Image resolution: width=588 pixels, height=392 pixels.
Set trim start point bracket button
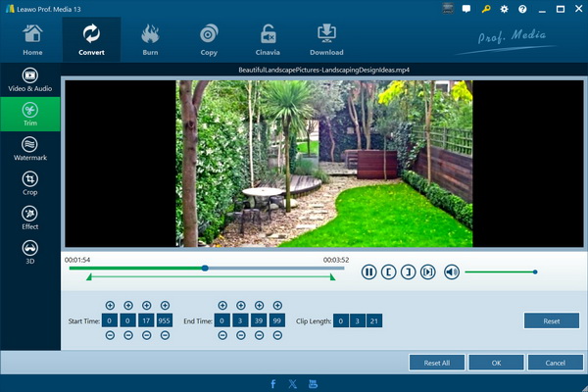coord(388,272)
